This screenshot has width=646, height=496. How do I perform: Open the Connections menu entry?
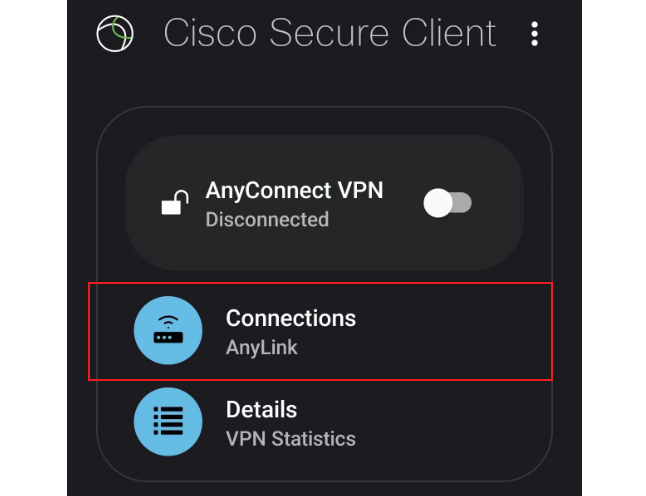coord(290,318)
